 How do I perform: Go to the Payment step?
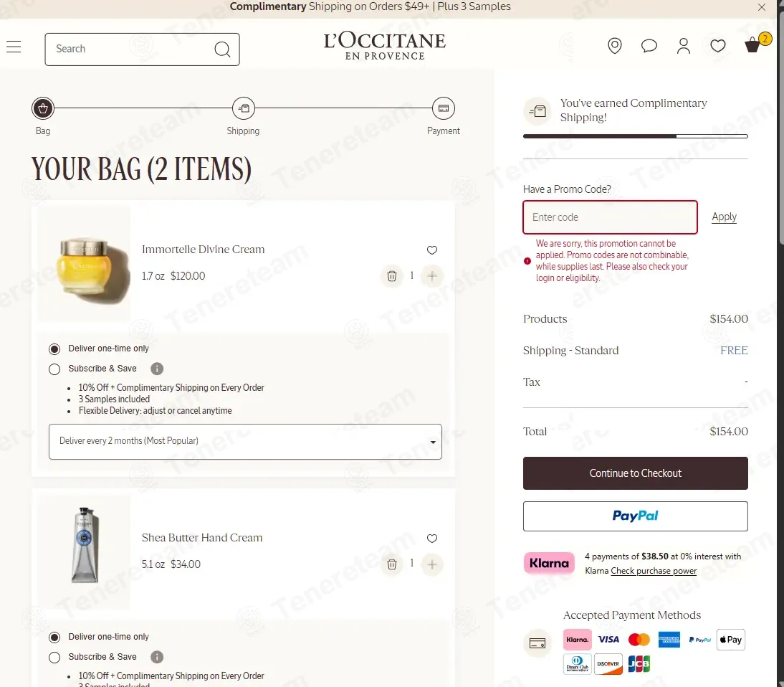point(444,108)
